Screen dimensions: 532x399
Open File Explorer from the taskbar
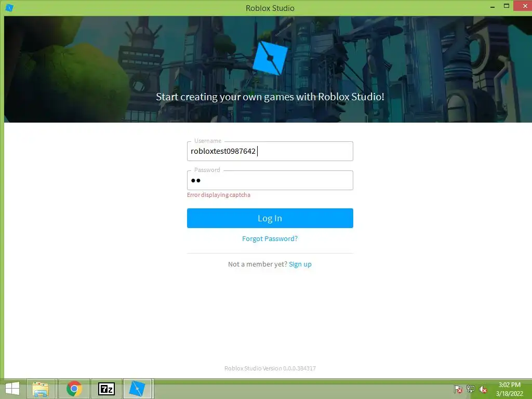tap(41, 389)
